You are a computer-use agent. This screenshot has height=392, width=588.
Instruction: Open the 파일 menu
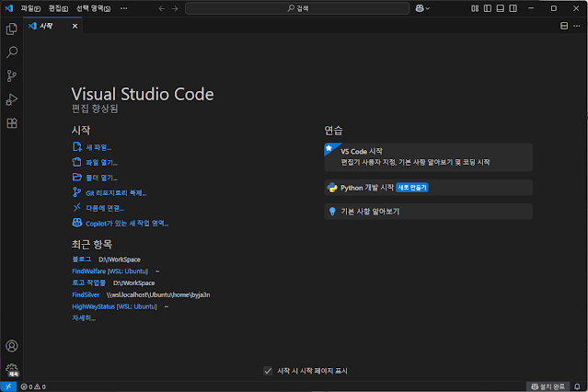pos(30,8)
